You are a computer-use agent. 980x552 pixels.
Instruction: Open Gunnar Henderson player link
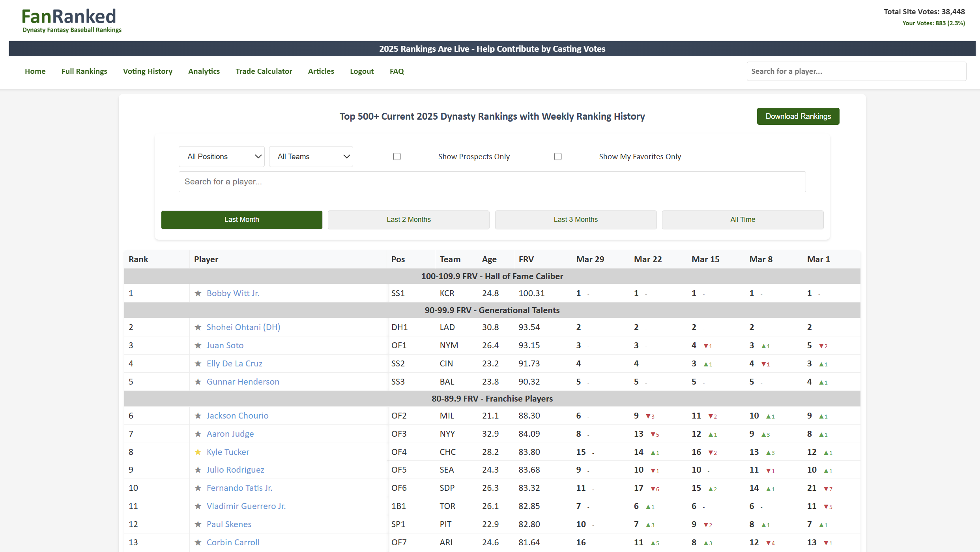click(x=243, y=382)
